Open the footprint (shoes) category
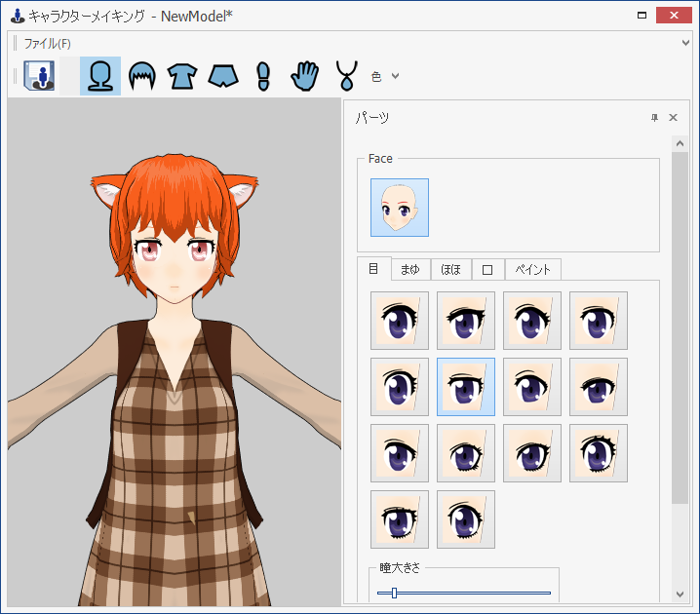Image resolution: width=700 pixels, height=614 pixels. pos(262,76)
